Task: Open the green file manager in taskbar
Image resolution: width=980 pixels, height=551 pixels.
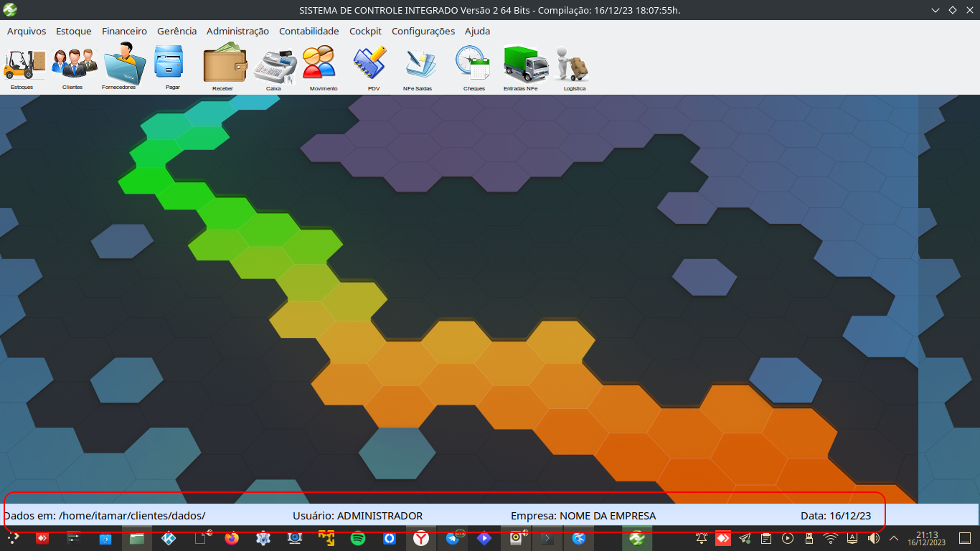Action: [137, 538]
